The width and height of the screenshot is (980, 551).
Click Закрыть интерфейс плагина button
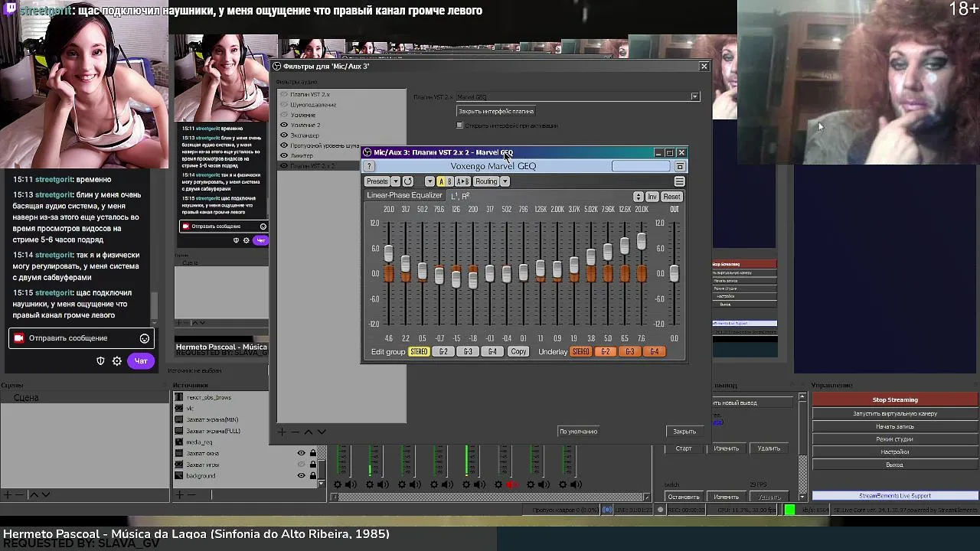point(496,111)
